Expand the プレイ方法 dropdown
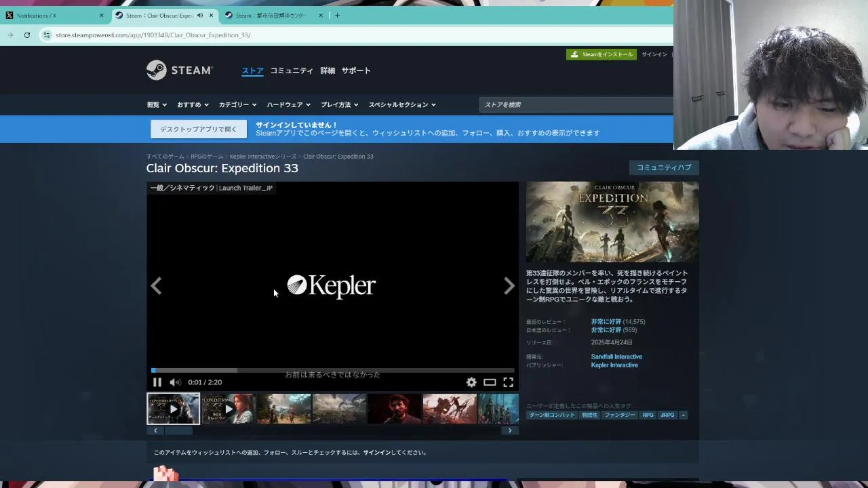Image resolution: width=868 pixels, height=488 pixels. (x=340, y=105)
